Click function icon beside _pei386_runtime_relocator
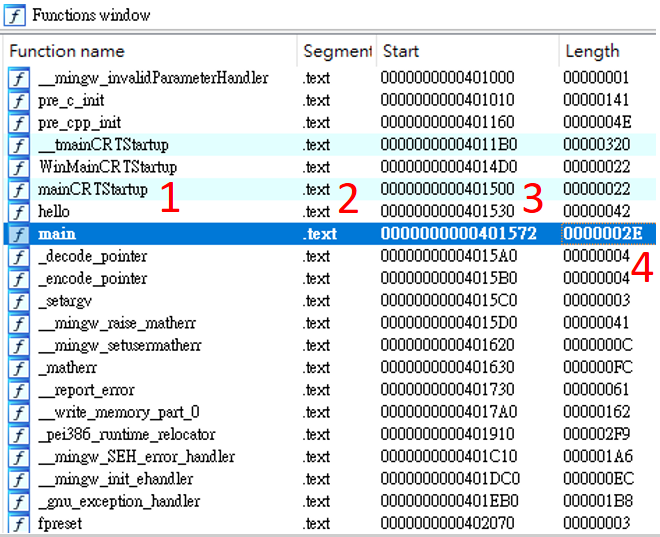Viewport: 660px width, 537px height. tap(19, 435)
